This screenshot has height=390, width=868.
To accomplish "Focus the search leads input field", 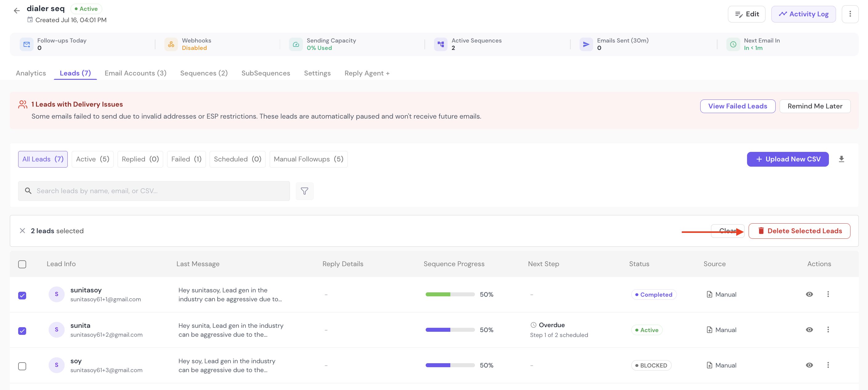I will (154, 191).
